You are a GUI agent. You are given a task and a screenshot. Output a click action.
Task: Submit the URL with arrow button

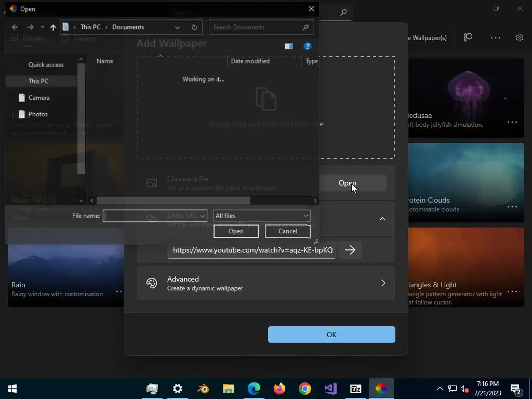click(350, 250)
